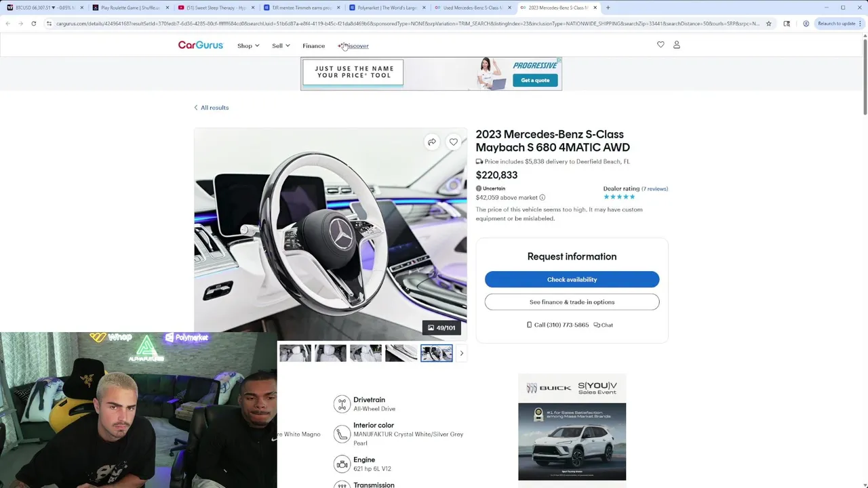Viewport: 868px width, 488px height.
Task: Switch to BTCUSD browser tab
Action: 45,7
